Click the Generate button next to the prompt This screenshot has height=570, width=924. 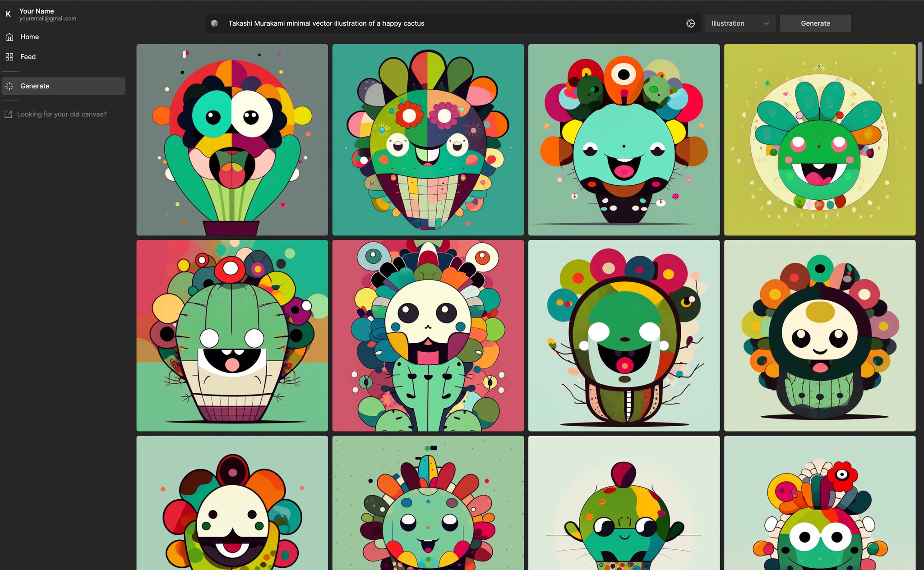816,23
